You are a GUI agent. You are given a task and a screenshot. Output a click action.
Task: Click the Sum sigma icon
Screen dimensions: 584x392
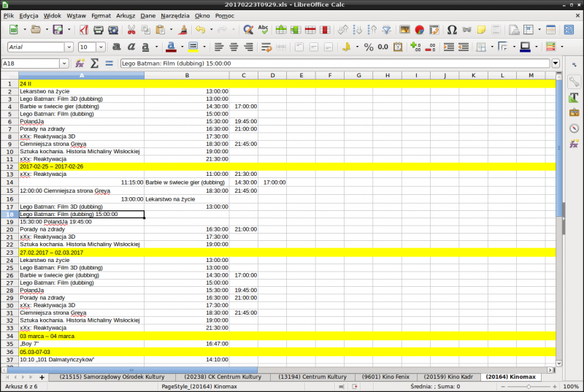pos(94,64)
